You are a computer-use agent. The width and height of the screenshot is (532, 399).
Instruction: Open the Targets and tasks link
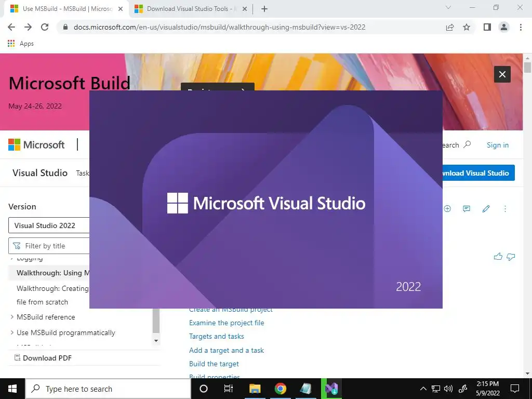217,336
